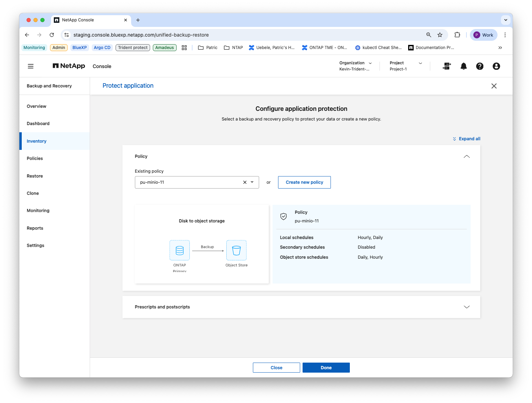The height and width of the screenshot is (403, 532).
Task: Go to Policies in sidebar
Action: coord(35,159)
